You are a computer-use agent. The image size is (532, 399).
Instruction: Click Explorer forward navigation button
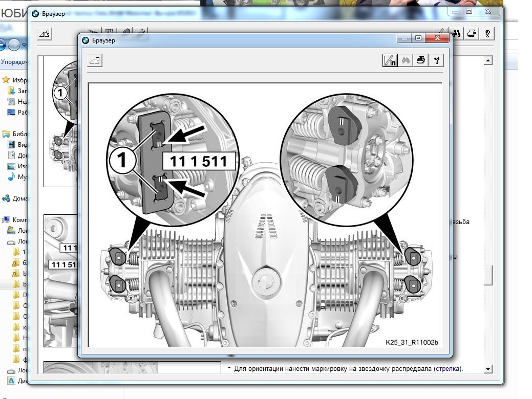(14, 45)
